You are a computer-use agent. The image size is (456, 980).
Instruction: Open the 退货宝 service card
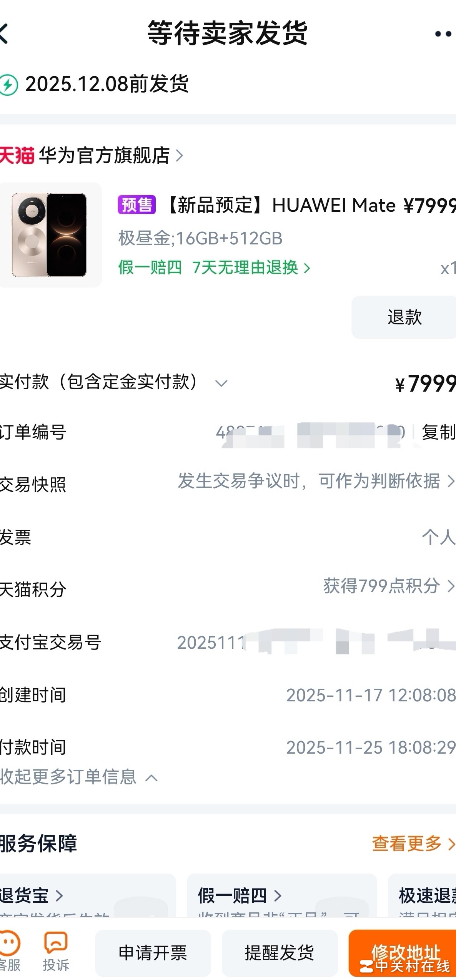(88, 895)
